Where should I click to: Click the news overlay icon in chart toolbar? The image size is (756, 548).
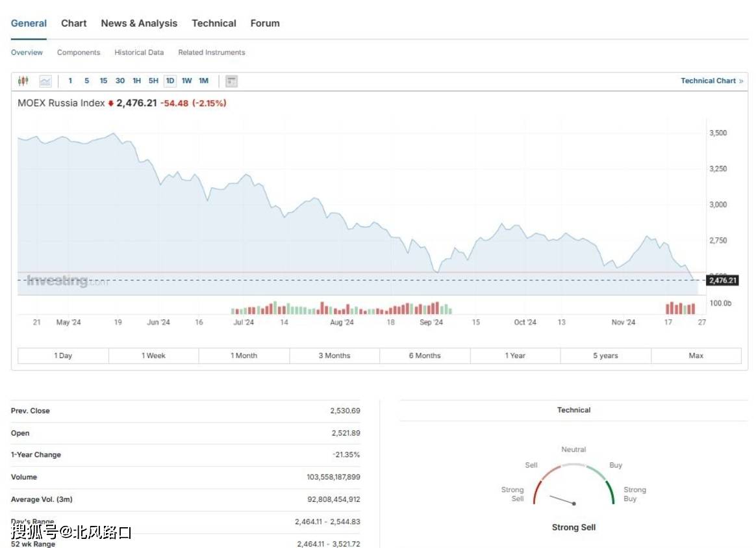click(232, 81)
